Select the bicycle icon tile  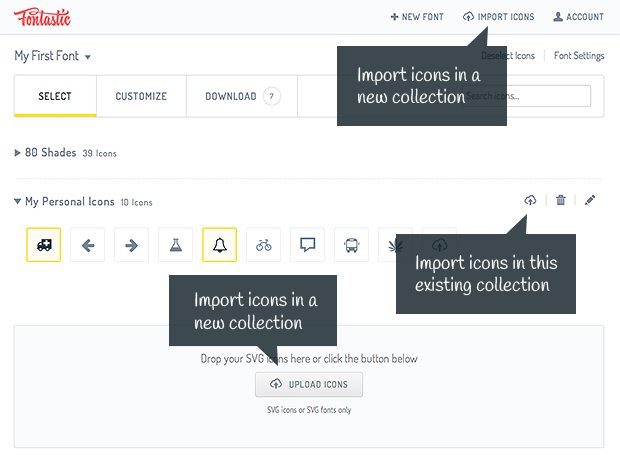(x=263, y=245)
